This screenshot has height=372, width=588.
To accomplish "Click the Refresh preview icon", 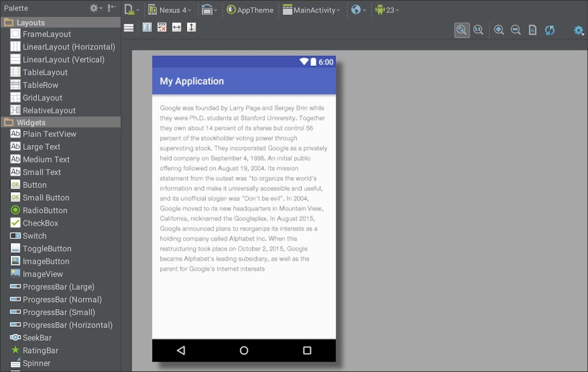I will 550,30.
